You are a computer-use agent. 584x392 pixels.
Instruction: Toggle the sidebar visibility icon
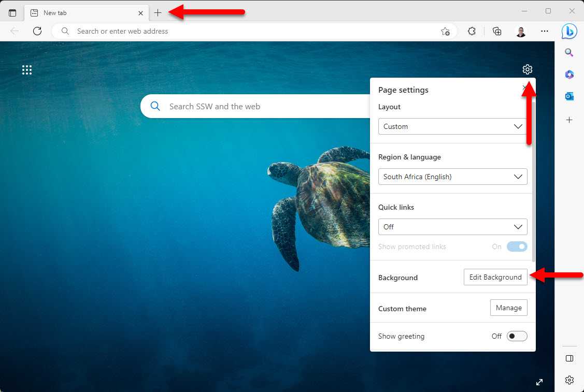point(569,358)
